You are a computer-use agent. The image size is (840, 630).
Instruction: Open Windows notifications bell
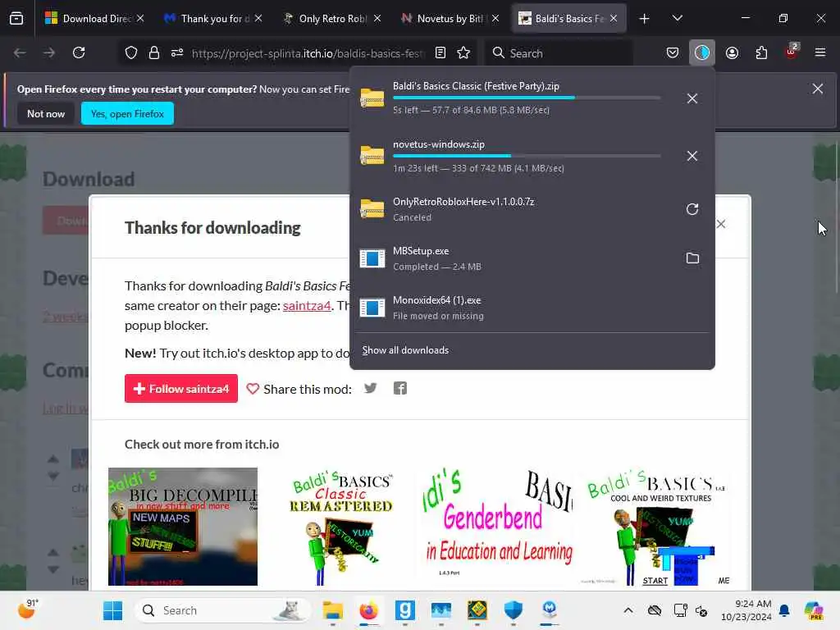[783, 610]
